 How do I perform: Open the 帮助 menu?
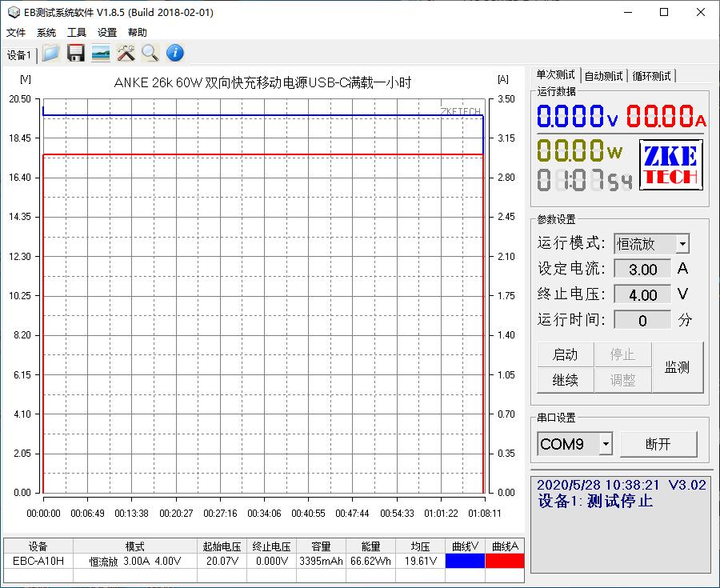pos(138,33)
